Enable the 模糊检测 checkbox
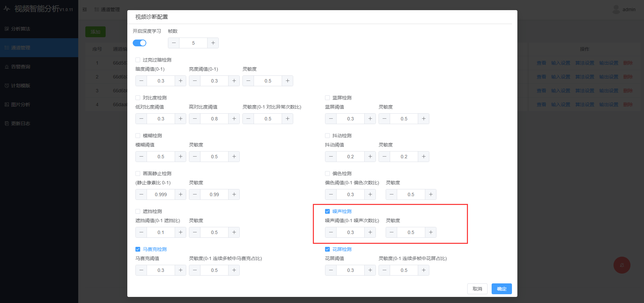This screenshot has width=644, height=303. [x=138, y=136]
